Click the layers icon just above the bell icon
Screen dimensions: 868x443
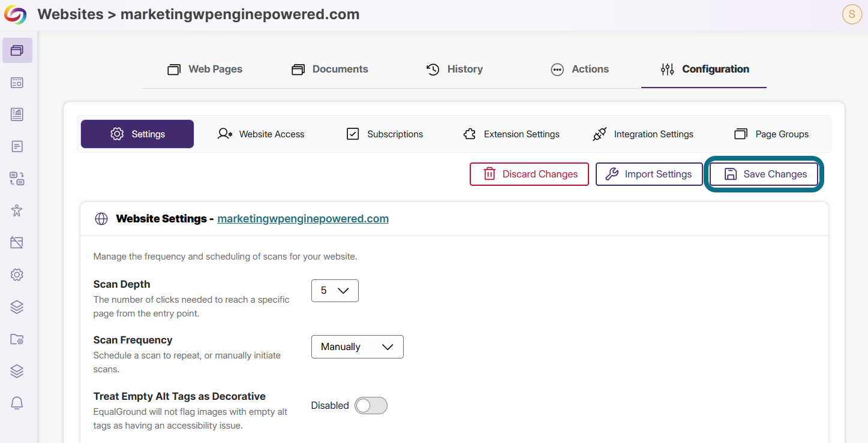pos(17,371)
